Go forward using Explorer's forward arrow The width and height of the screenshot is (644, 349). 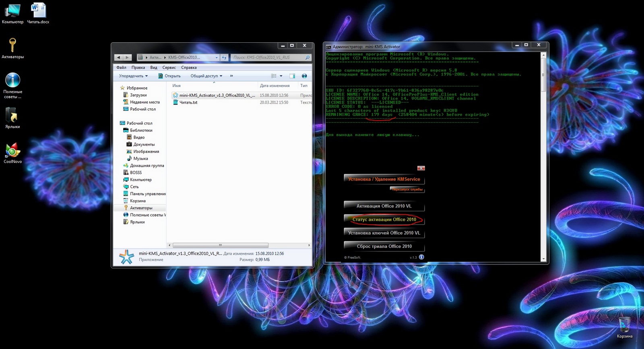click(127, 58)
